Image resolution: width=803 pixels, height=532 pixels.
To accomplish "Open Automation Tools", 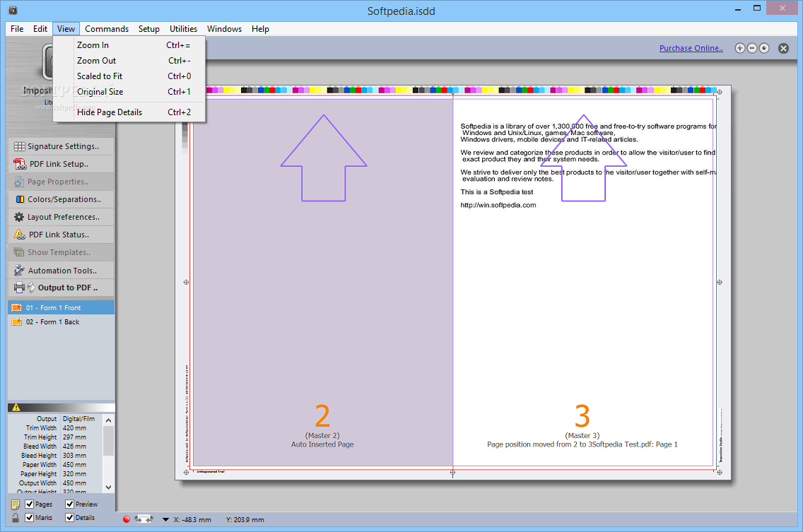I will (61, 271).
